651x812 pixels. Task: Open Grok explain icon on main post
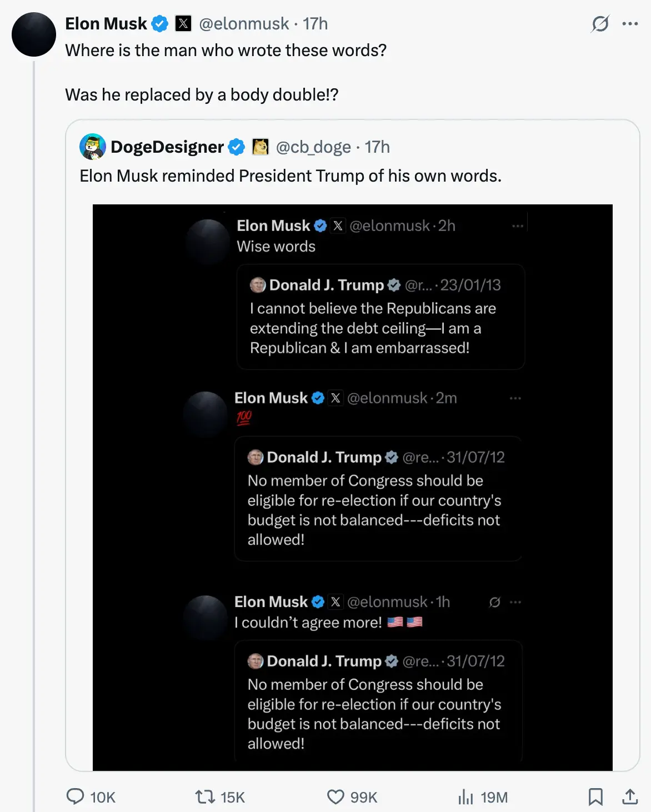pyautogui.click(x=600, y=24)
